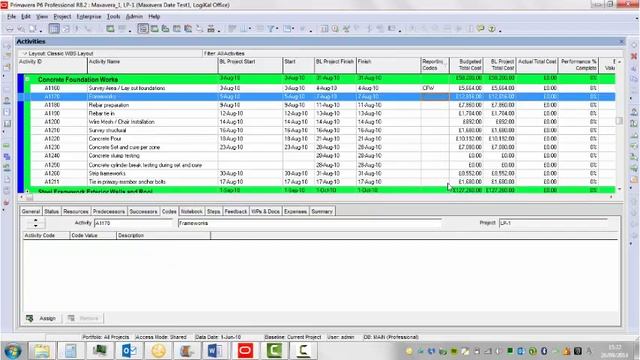Switch to the Steps tab

[213, 211]
